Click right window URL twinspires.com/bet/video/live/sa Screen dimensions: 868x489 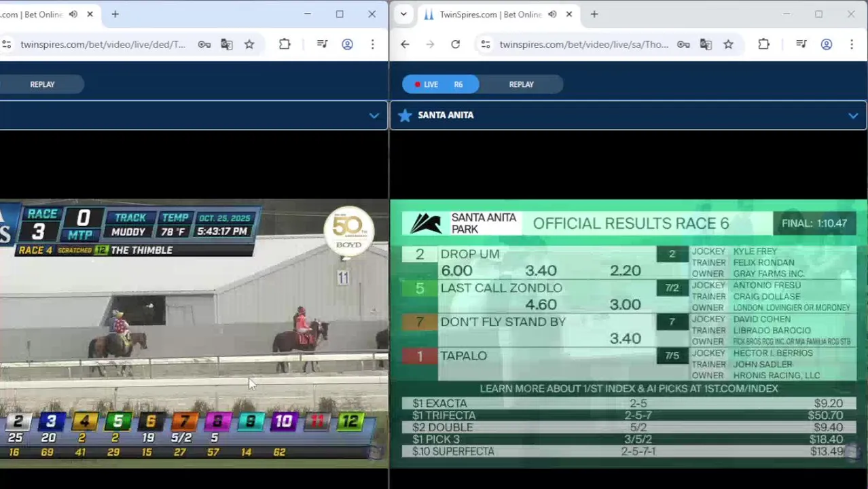tap(584, 45)
